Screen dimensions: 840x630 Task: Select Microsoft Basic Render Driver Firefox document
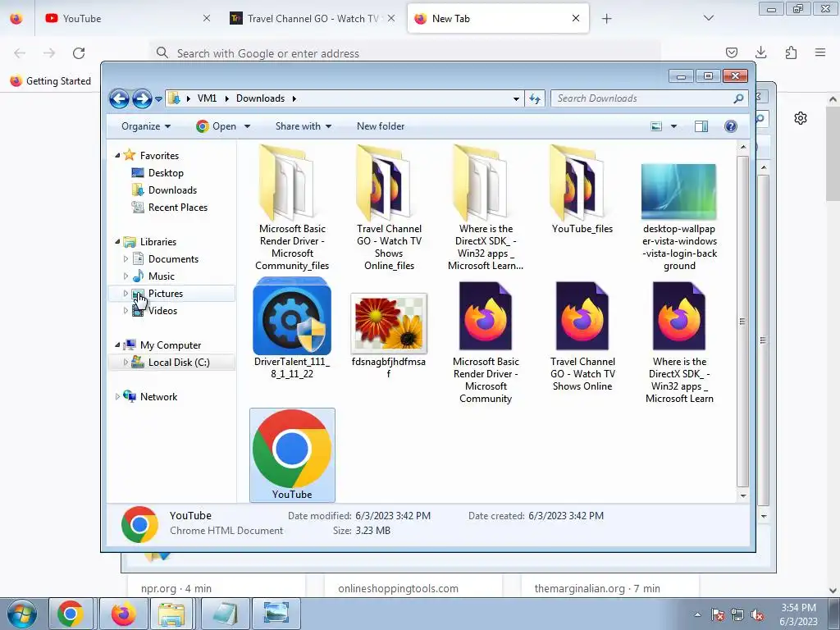(x=486, y=316)
